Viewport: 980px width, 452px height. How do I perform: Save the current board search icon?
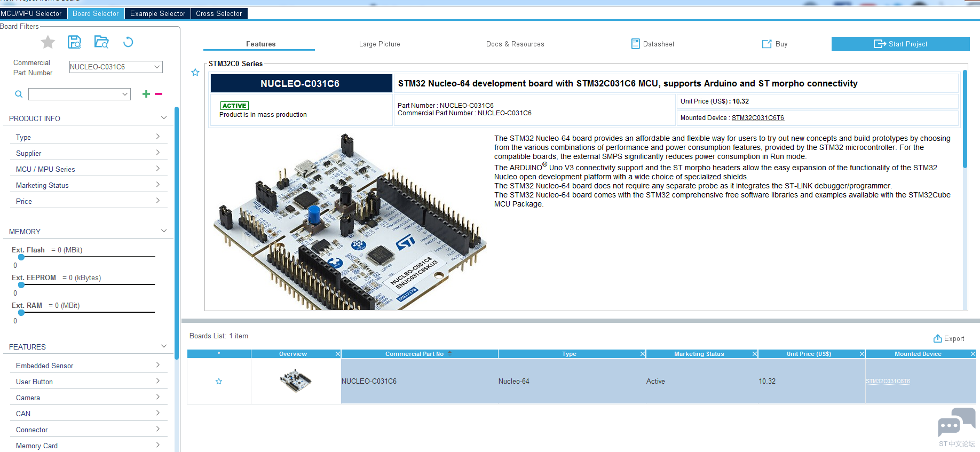[x=75, y=42]
